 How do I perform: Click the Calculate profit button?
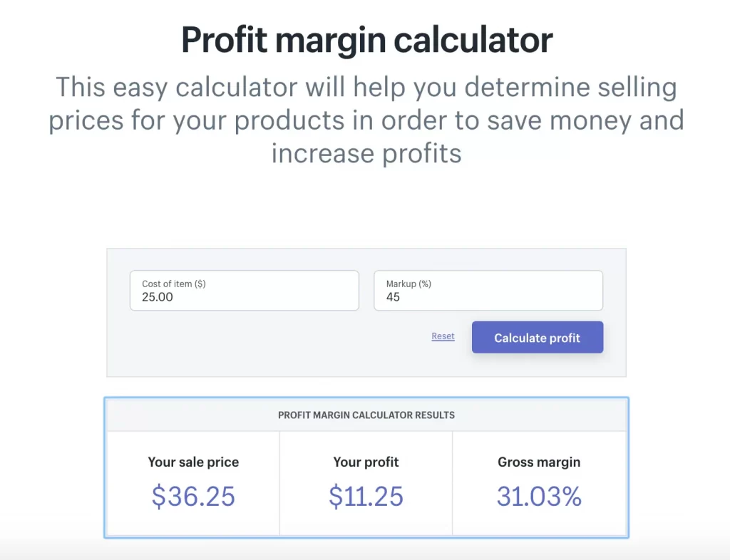pos(538,336)
